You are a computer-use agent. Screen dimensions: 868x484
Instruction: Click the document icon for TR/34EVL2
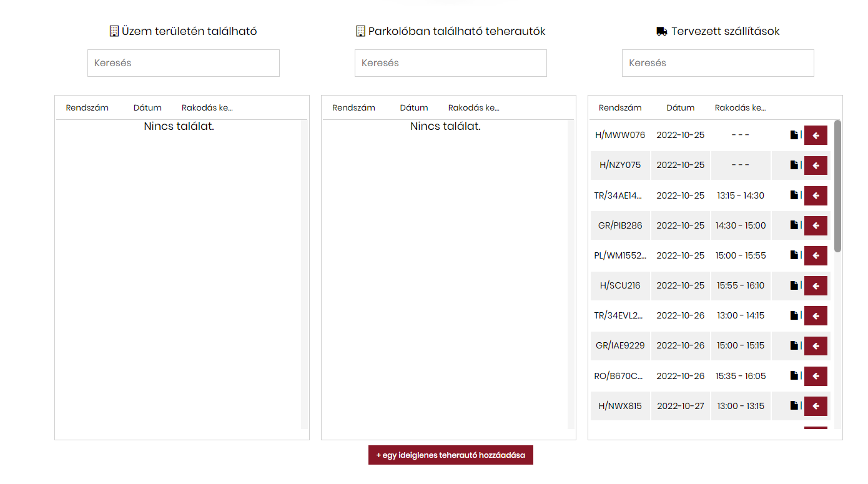(x=794, y=315)
